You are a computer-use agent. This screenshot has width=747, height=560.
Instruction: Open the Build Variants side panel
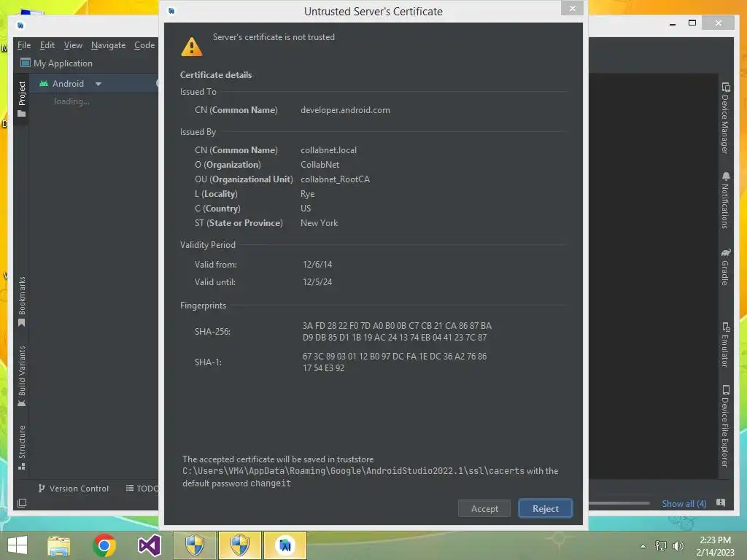pyautogui.click(x=21, y=376)
